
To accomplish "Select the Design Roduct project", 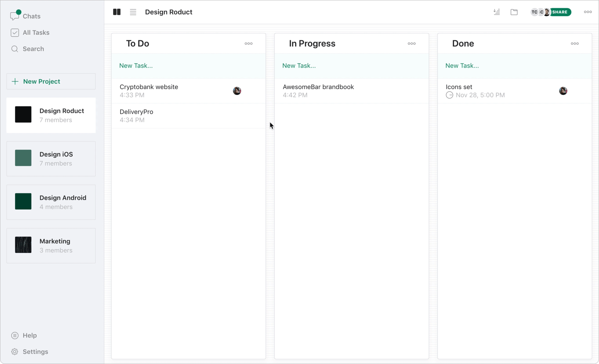I will [x=51, y=115].
